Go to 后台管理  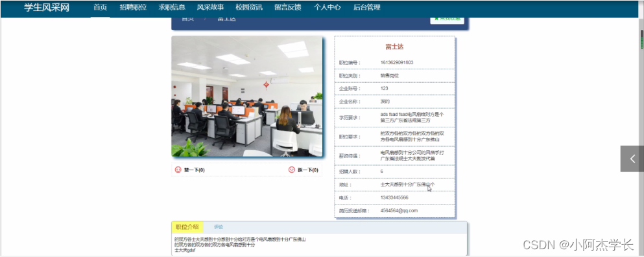point(367,7)
